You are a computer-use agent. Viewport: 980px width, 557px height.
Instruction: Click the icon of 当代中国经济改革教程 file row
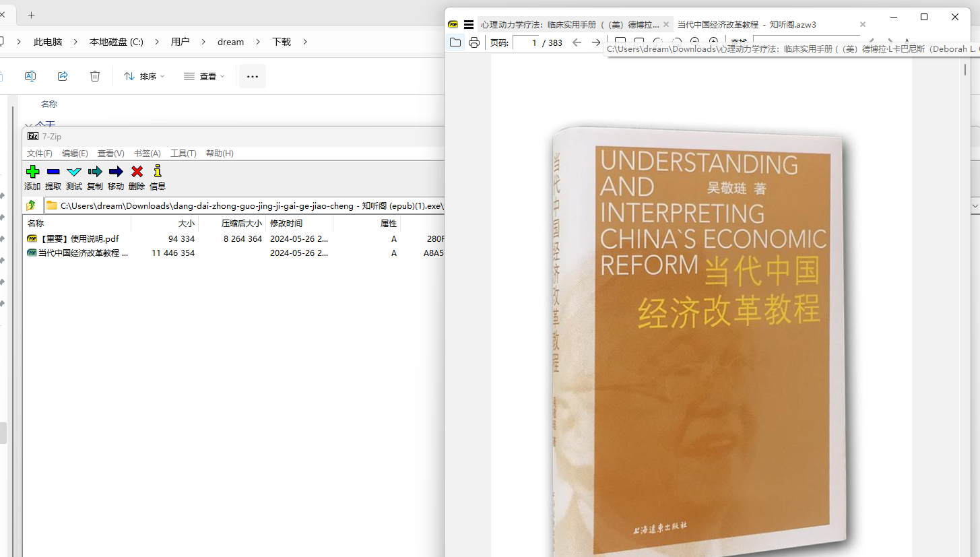click(32, 253)
